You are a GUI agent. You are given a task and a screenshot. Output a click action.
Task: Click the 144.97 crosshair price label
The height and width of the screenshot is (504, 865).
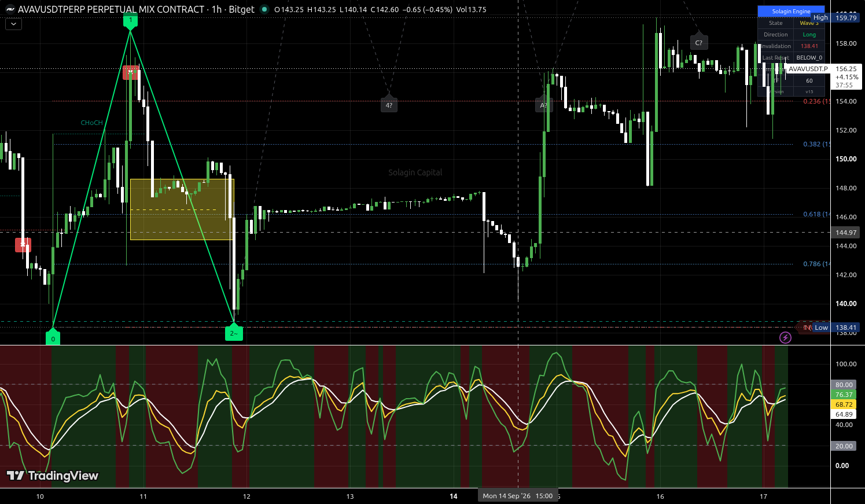(x=846, y=233)
